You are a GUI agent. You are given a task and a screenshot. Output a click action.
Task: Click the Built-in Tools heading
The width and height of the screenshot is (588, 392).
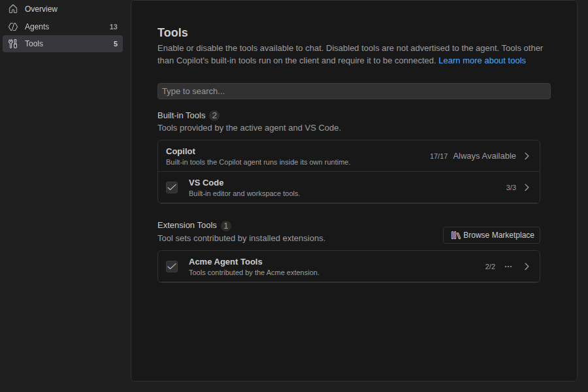point(182,116)
